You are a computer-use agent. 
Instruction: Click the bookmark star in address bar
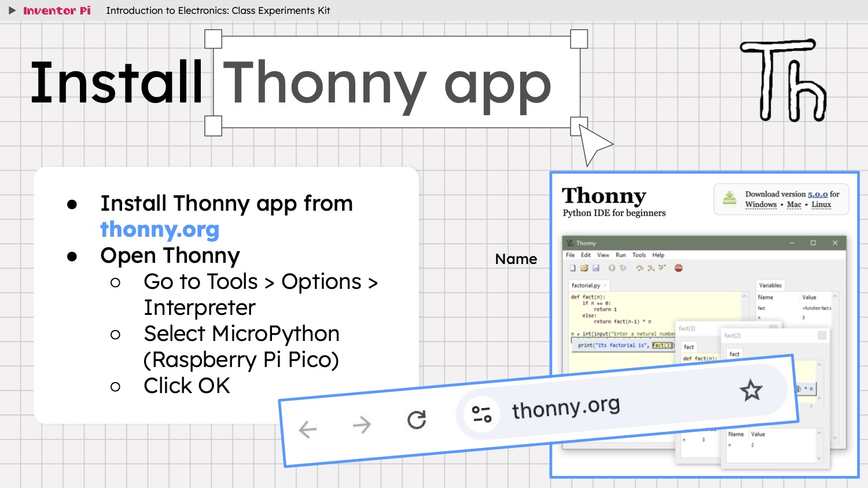coord(751,391)
